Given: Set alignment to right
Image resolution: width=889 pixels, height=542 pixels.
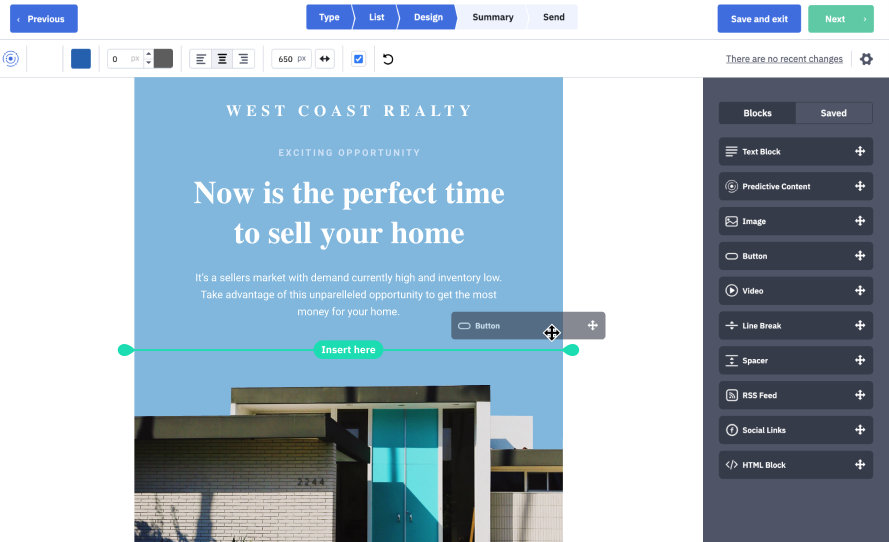Looking at the screenshot, I should coord(243,59).
